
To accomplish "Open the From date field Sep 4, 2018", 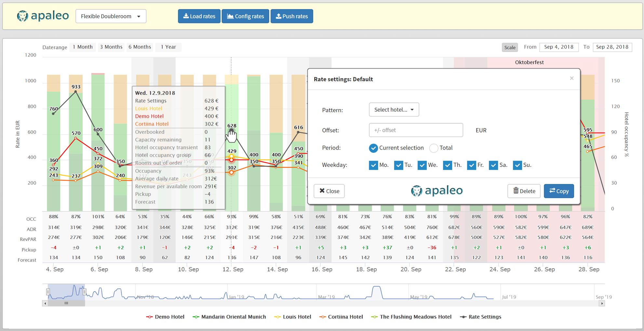I will [558, 47].
